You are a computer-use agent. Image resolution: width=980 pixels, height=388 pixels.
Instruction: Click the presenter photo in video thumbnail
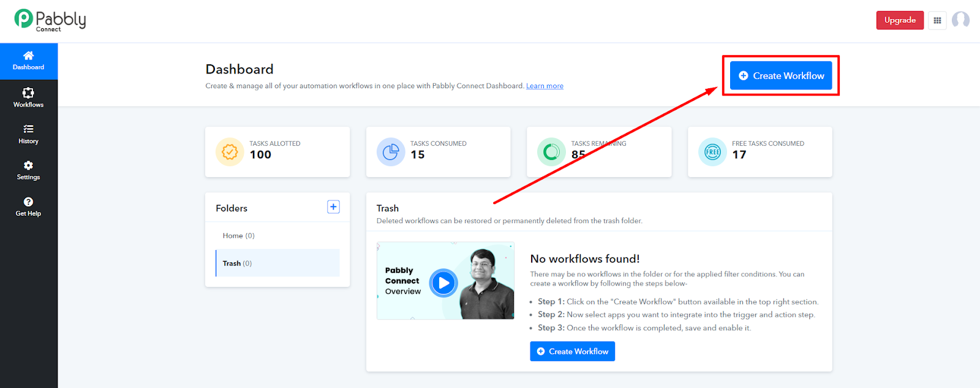point(488,284)
